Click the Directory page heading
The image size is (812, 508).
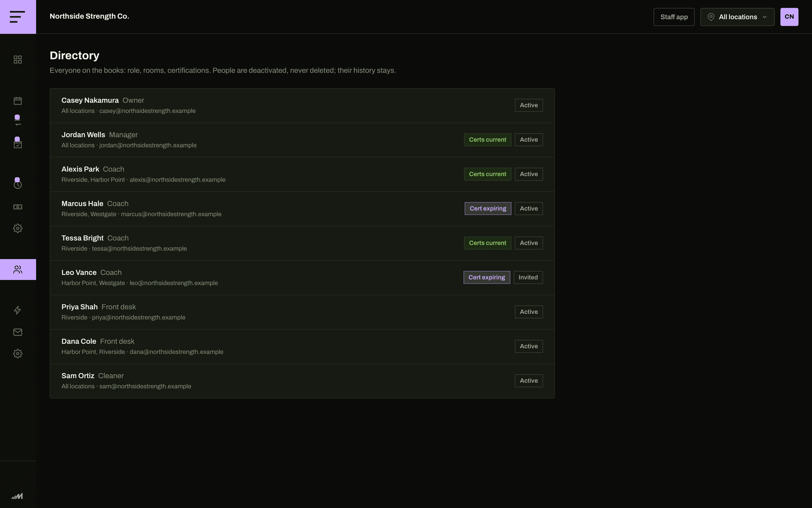[x=74, y=55]
